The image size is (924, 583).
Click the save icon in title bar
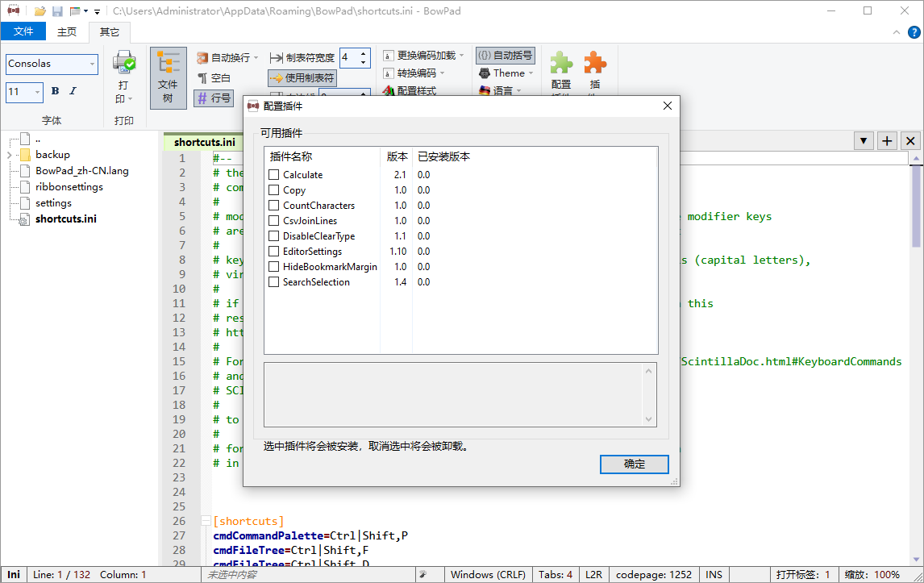coord(57,11)
